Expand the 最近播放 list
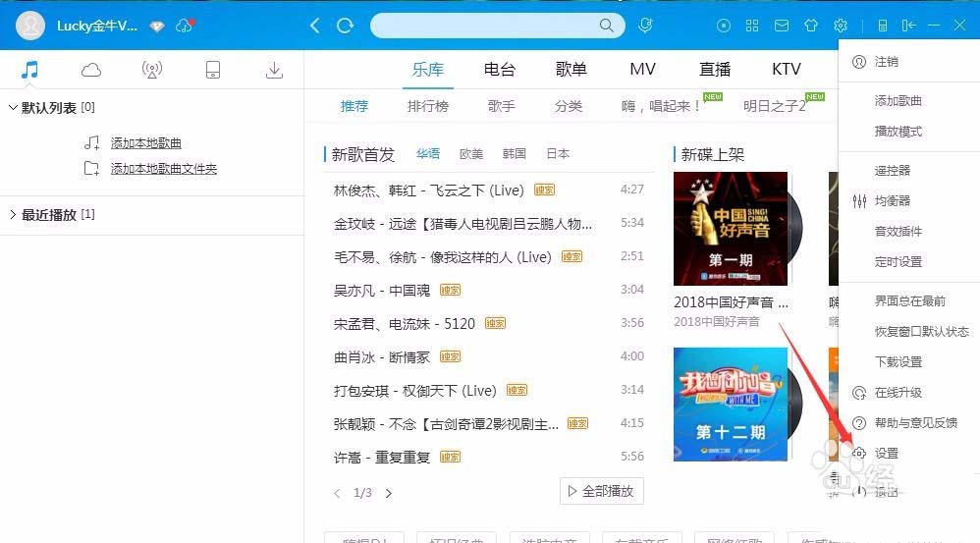Image resolution: width=980 pixels, height=543 pixels. [13, 214]
